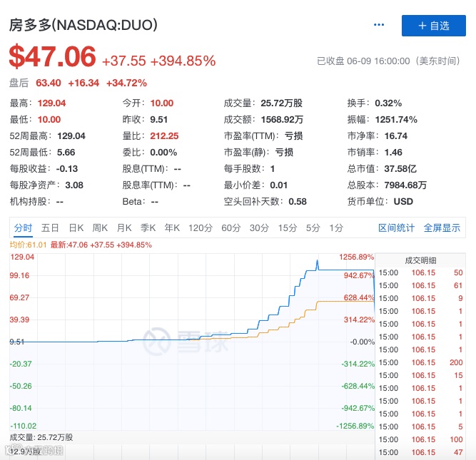Image resolution: width=476 pixels, height=460 pixels.
Task: Click the trade detail row with volume 47
Action: click(420, 452)
